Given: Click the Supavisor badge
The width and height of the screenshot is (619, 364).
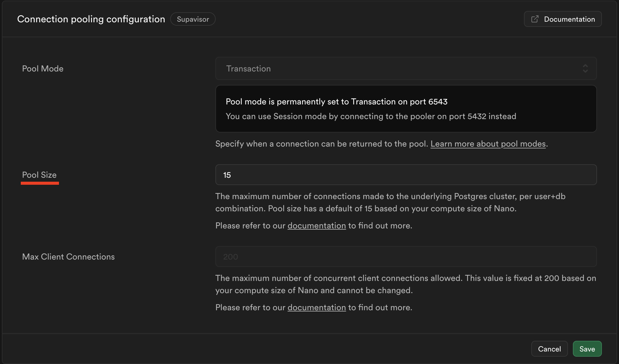Looking at the screenshot, I should (193, 19).
